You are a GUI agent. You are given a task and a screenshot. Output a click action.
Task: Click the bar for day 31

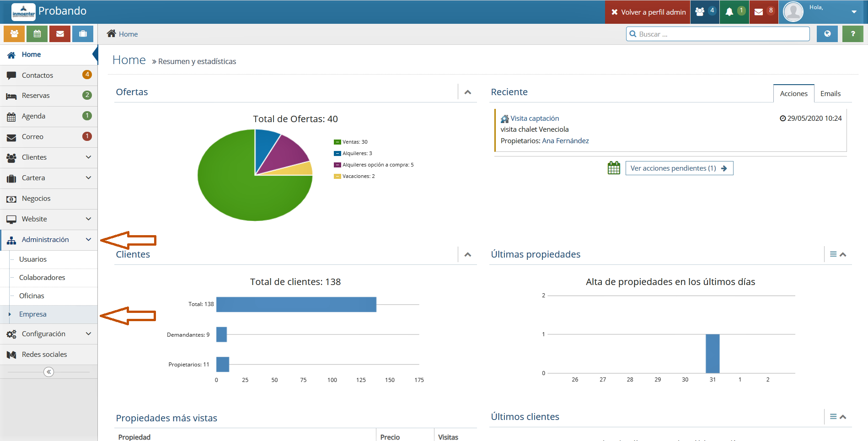point(713,354)
